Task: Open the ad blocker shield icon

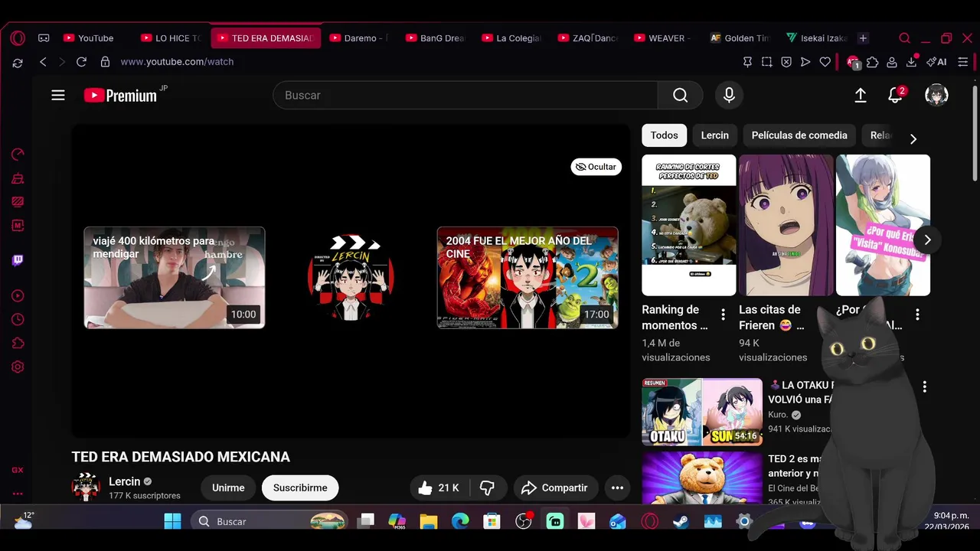Action: 786,62
